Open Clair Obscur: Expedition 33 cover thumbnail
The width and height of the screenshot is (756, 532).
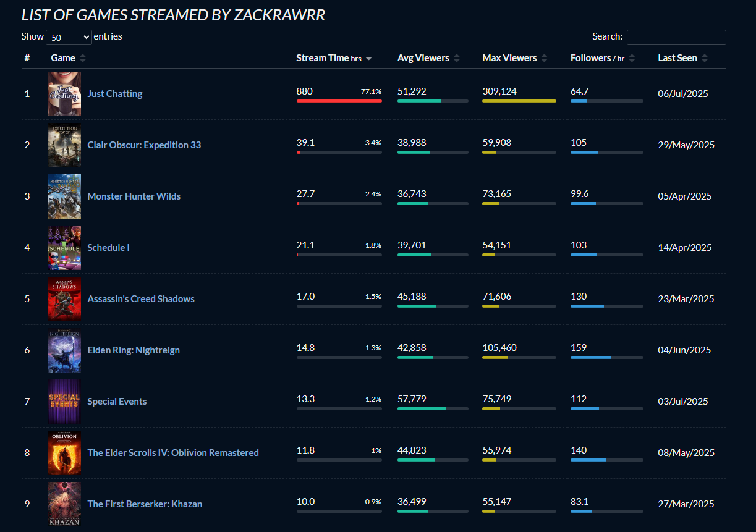tap(64, 145)
